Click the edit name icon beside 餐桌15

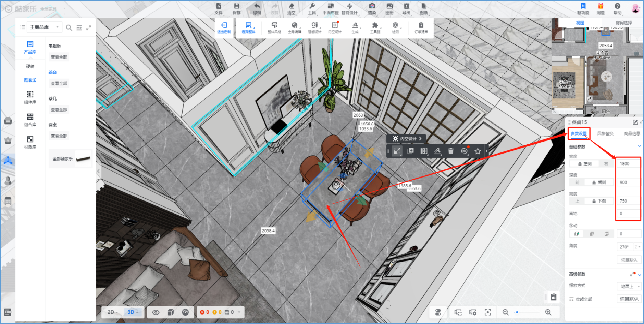pos(635,122)
